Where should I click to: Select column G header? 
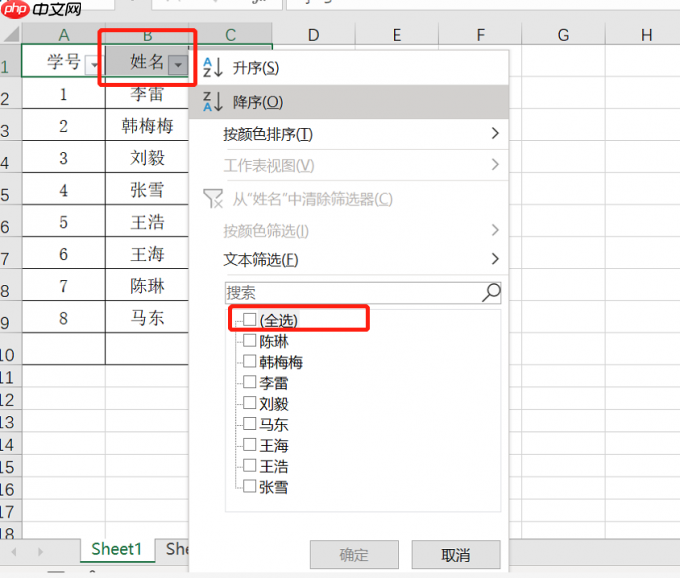pyautogui.click(x=563, y=34)
